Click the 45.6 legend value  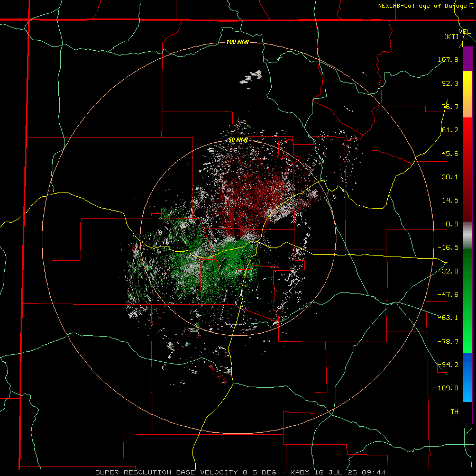click(450, 153)
